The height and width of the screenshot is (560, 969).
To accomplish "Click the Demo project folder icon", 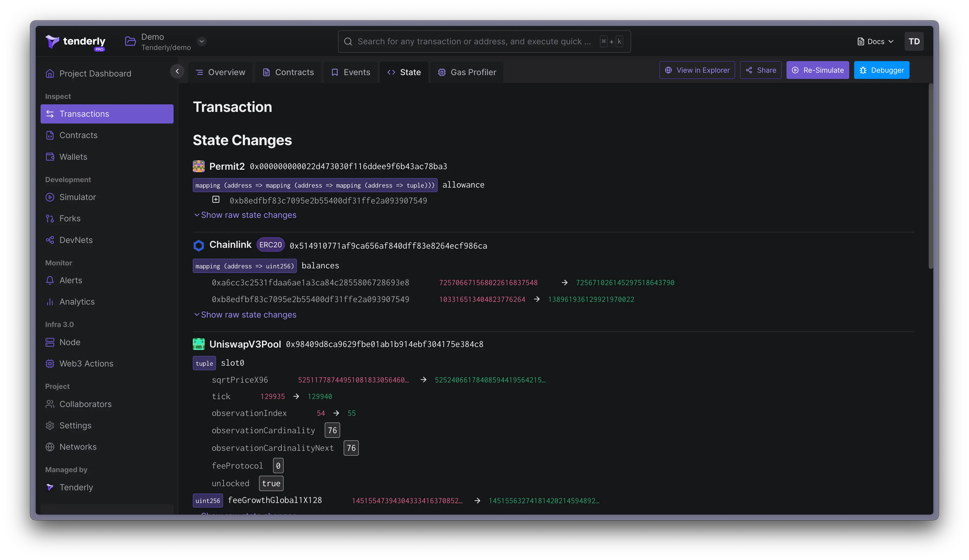I will pos(130,41).
